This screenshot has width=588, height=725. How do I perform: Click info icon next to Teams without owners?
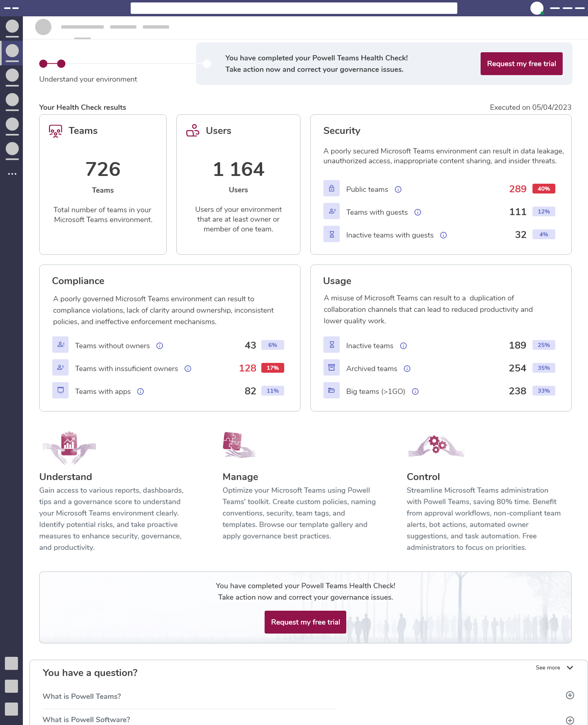pyautogui.click(x=160, y=346)
